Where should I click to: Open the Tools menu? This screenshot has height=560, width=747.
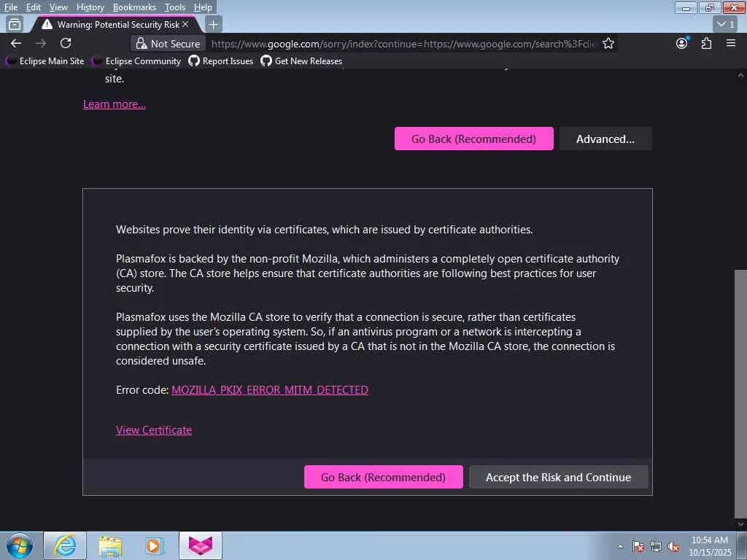point(175,7)
